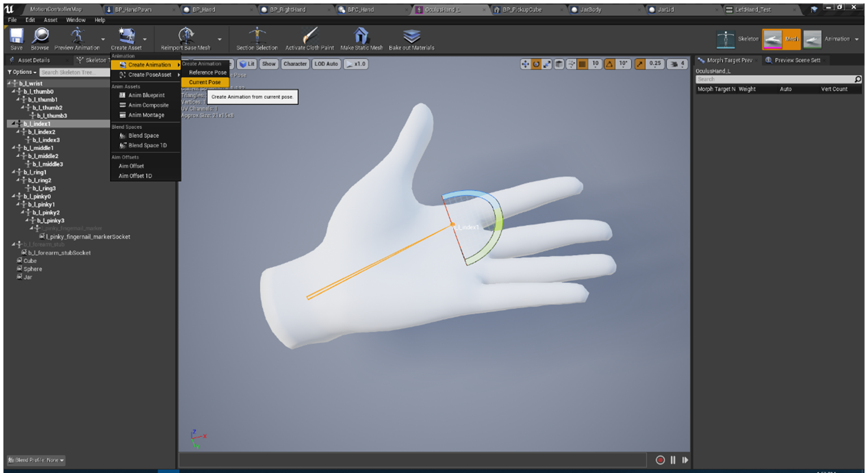Open the Help menu

click(x=100, y=20)
